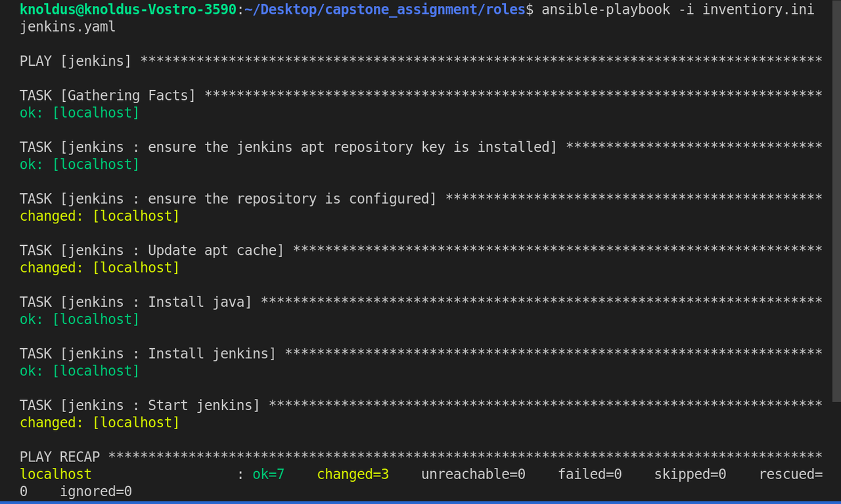841x504 pixels.
Task: Click the failed=0 recap value
Action: tap(590, 474)
